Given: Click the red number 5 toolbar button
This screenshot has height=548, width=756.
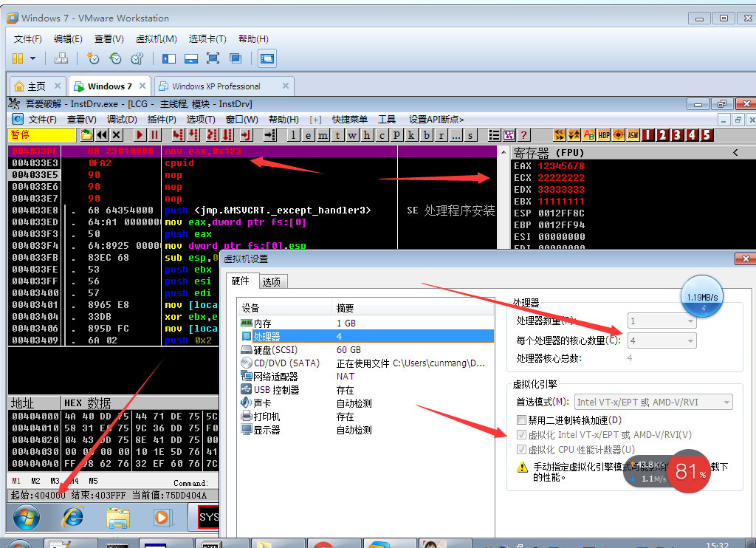Looking at the screenshot, I should [707, 135].
